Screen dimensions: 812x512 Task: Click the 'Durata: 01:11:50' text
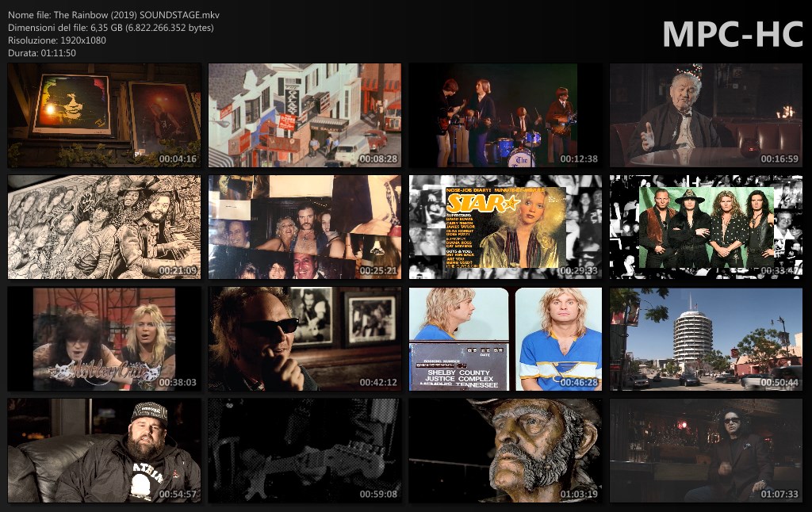[42, 53]
